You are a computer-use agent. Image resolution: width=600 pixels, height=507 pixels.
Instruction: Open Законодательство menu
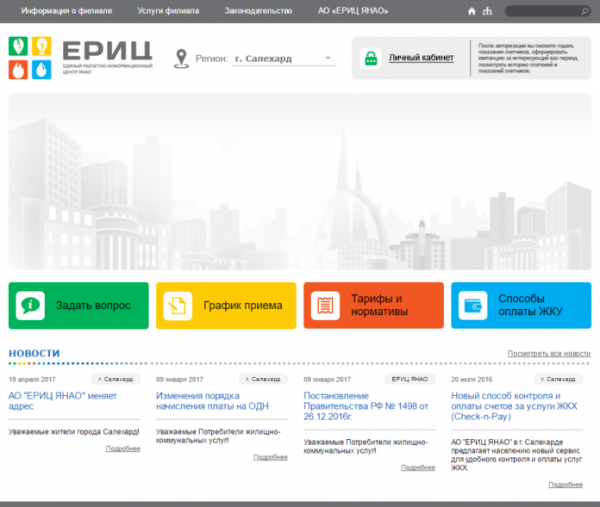point(258,11)
